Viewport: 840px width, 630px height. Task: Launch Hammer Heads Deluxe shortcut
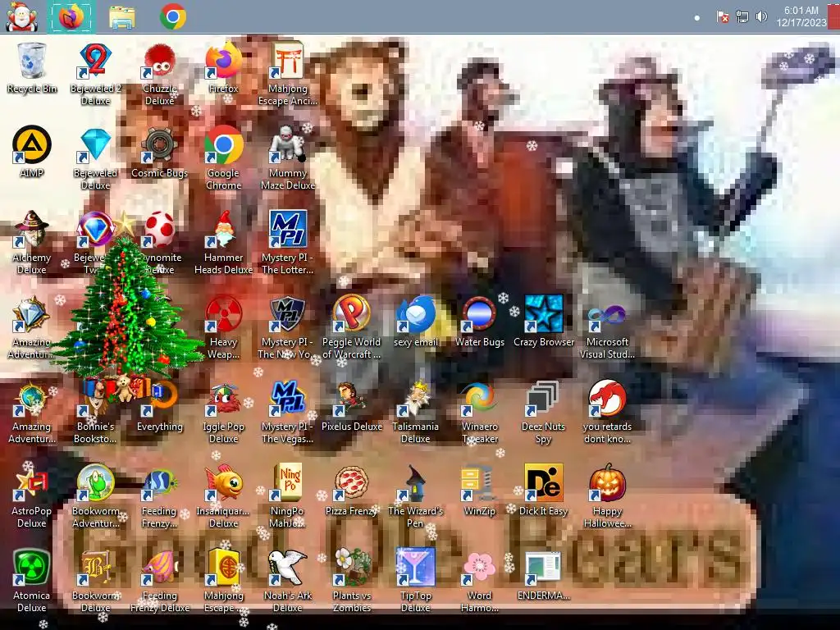tap(223, 242)
